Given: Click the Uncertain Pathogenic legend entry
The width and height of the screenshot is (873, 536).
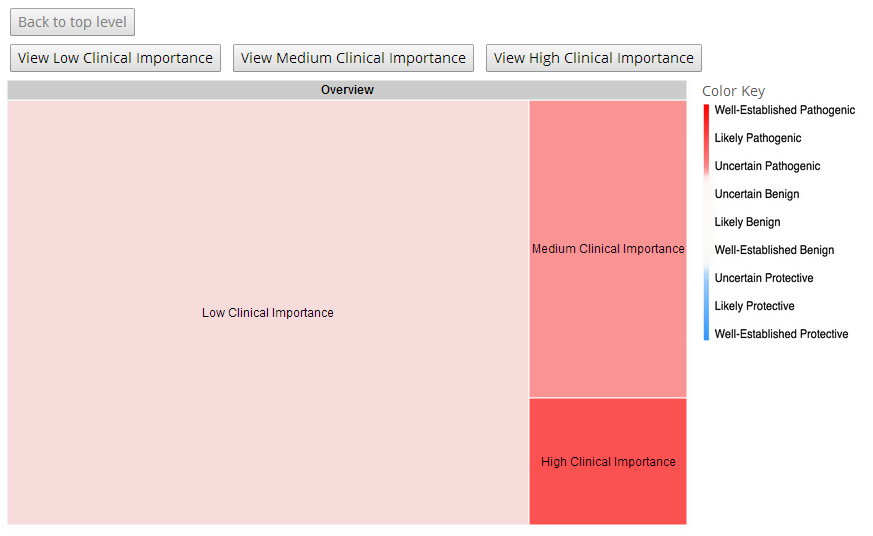Looking at the screenshot, I should click(767, 166).
